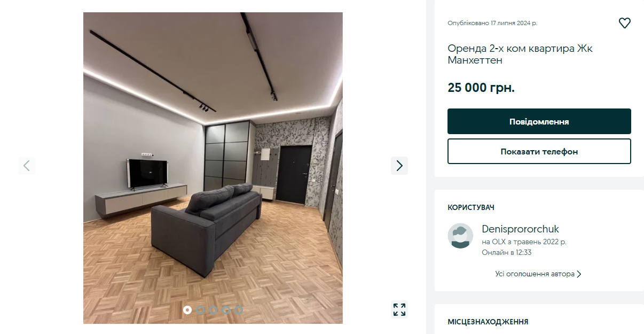Open photo gallery in fullscreen mode

[399, 309]
